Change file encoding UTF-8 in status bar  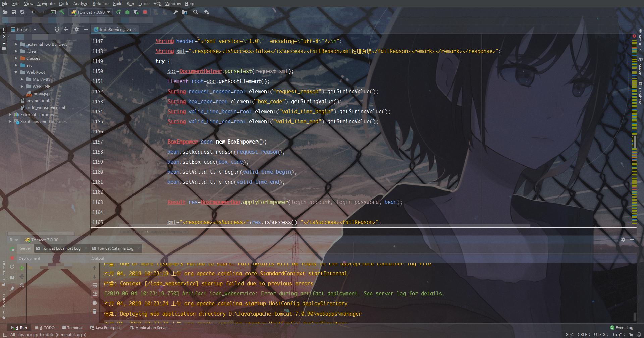601,334
